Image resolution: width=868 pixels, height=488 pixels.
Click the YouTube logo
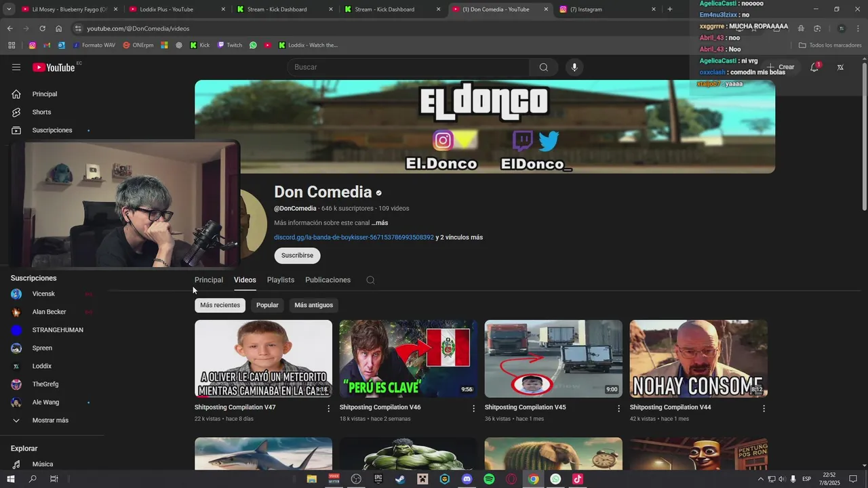54,67
